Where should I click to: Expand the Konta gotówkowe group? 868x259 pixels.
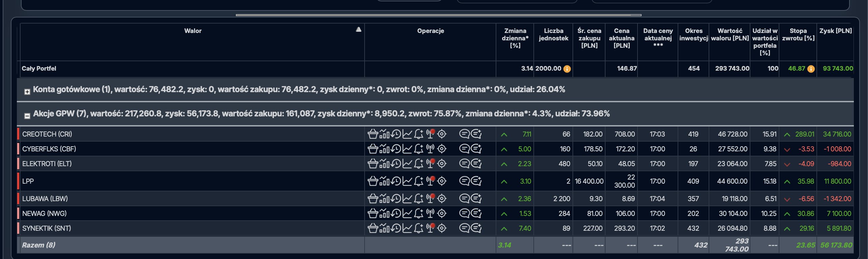[27, 92]
